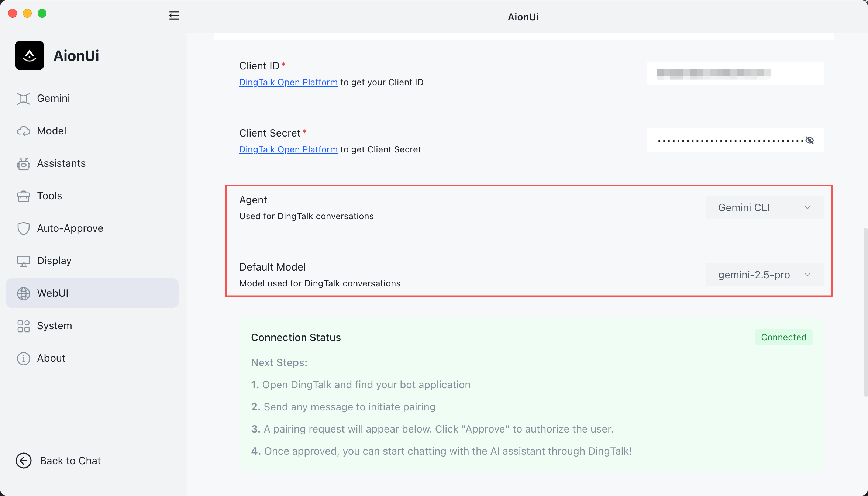Screen dimensions: 868x496
Task: Open the About page
Action: 92,358
